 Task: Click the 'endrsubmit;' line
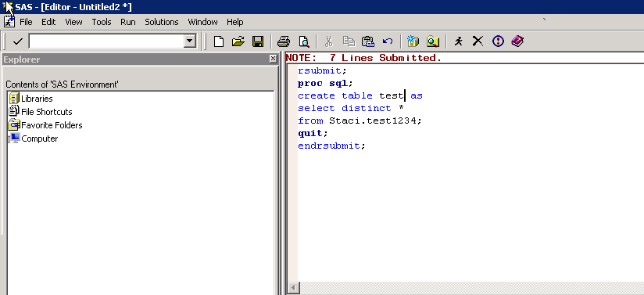pyautogui.click(x=331, y=146)
